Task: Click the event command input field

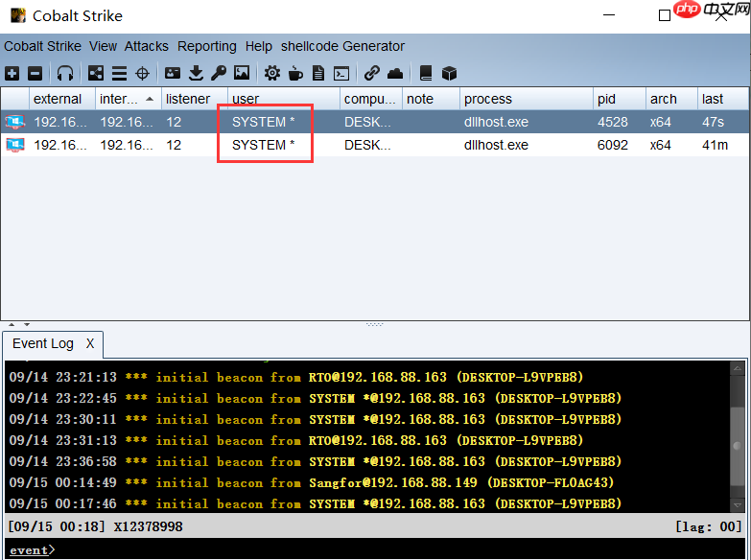Action: [x=384, y=549]
